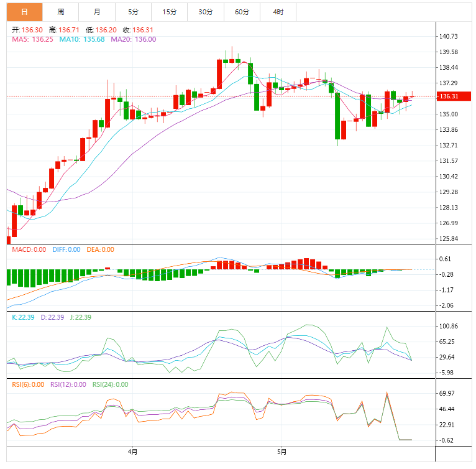476x469 pixels.
Task: Click the 140.73 price axis label
Action: point(449,37)
